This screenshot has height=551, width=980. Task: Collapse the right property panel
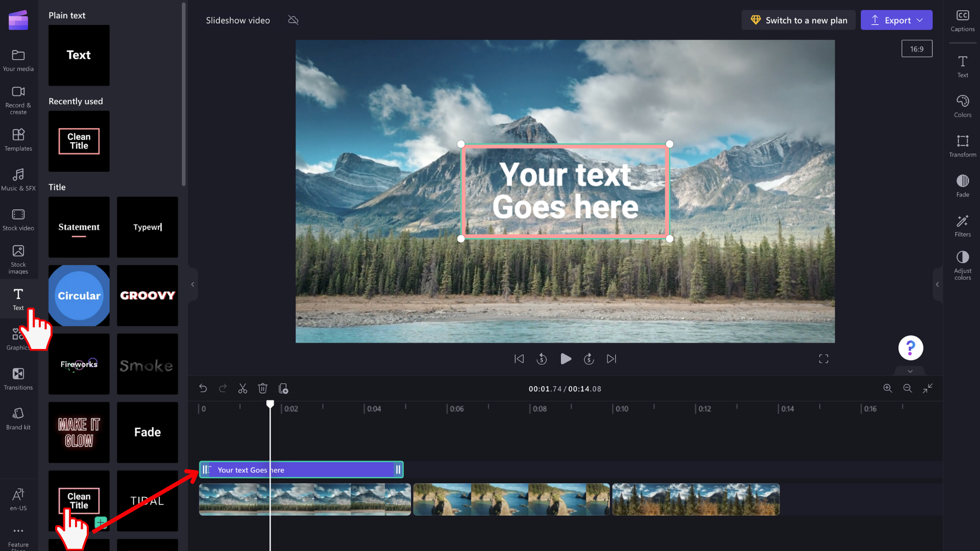(937, 284)
